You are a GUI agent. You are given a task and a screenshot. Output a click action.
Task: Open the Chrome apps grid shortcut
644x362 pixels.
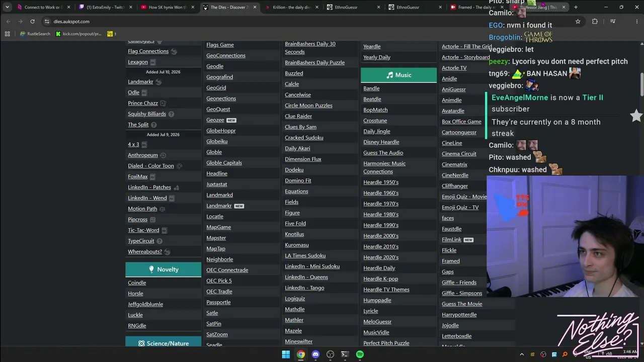pyautogui.click(x=7, y=34)
